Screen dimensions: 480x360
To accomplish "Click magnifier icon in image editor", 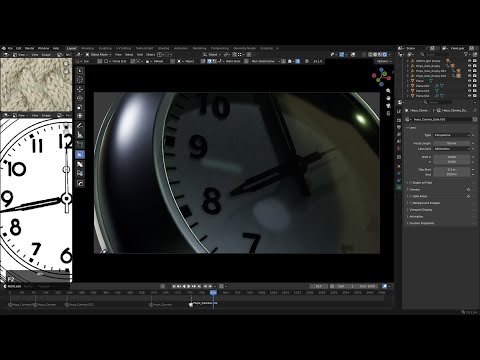I will tap(66, 63).
